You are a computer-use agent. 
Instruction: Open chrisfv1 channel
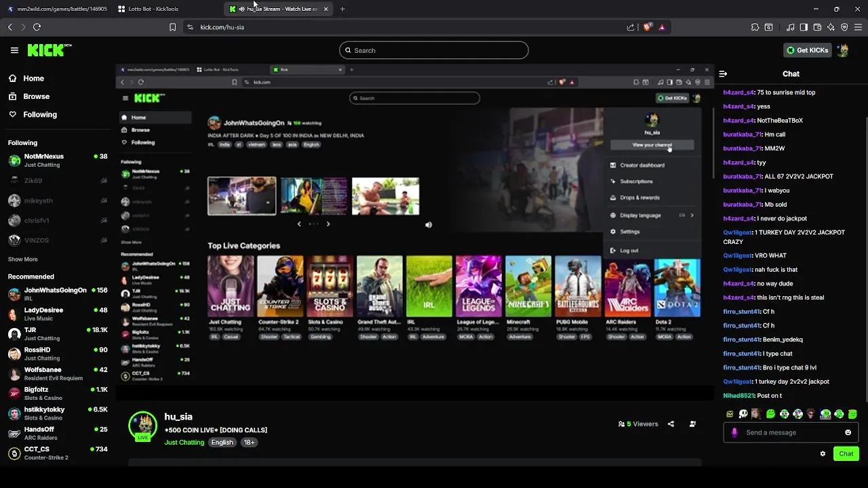(x=57, y=220)
